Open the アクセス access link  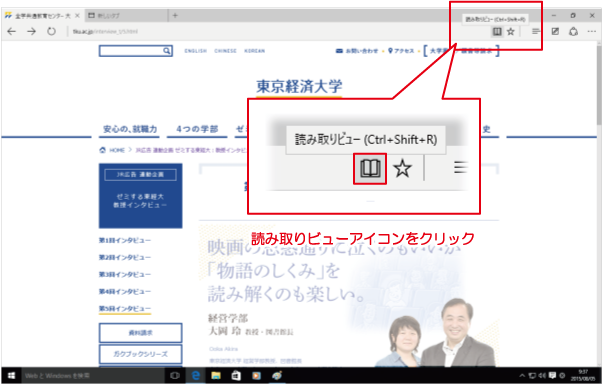click(x=401, y=51)
